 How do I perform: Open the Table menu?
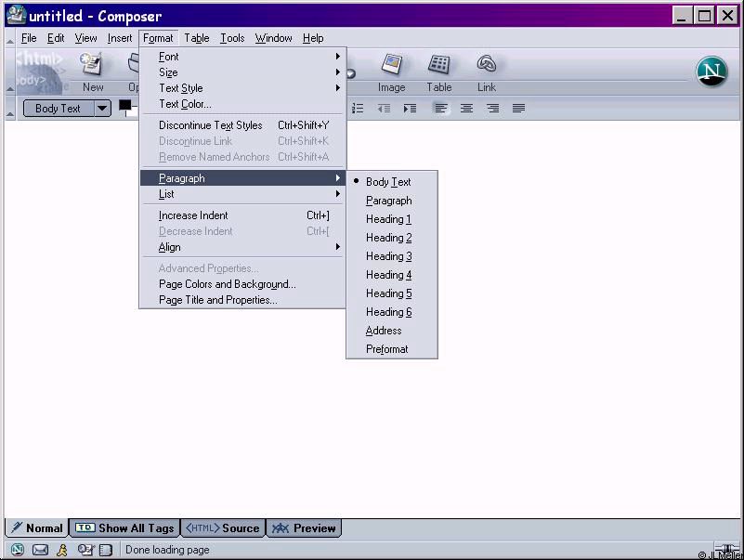[196, 38]
